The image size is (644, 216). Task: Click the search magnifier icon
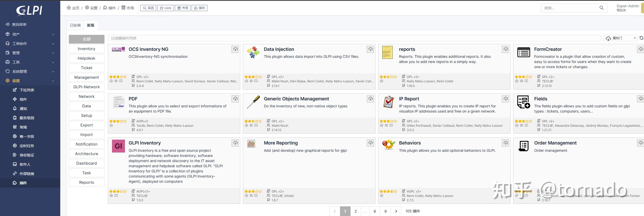[601, 8]
